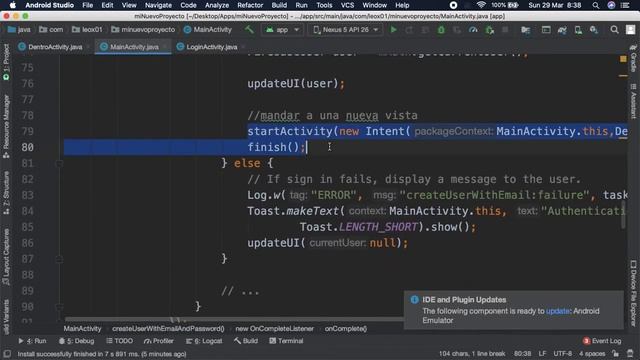640x360 pixels.
Task: Open the Refactor menu
Action: (250, 5)
